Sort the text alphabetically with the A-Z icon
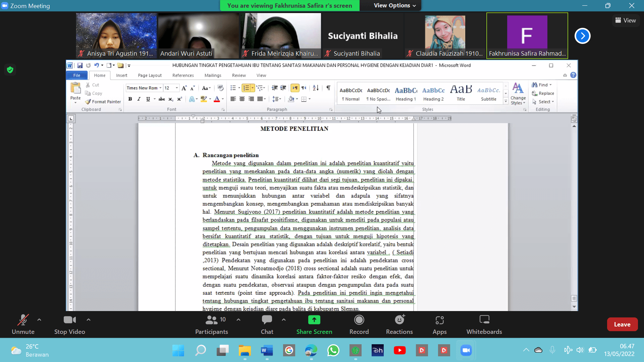644x362 pixels. pos(316,88)
